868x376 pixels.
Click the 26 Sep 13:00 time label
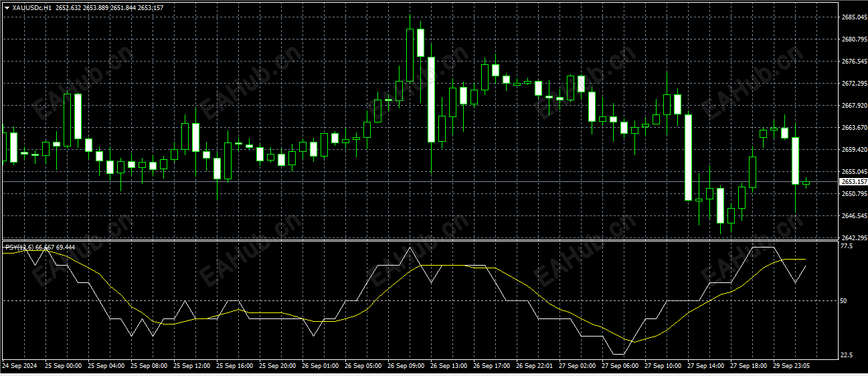(x=448, y=366)
